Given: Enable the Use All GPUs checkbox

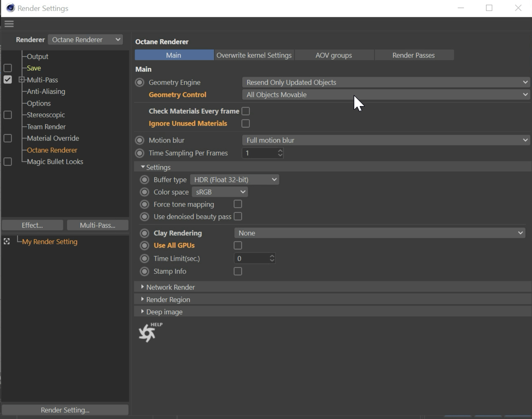Looking at the screenshot, I should click(x=238, y=245).
